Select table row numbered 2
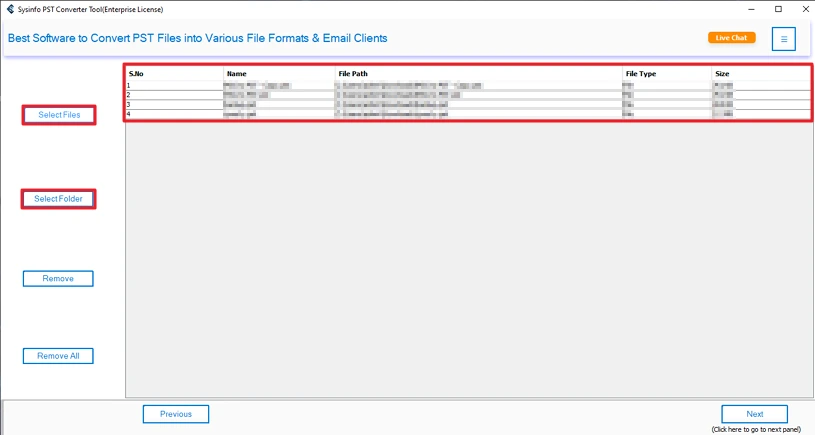This screenshot has width=815, height=435. pos(468,95)
